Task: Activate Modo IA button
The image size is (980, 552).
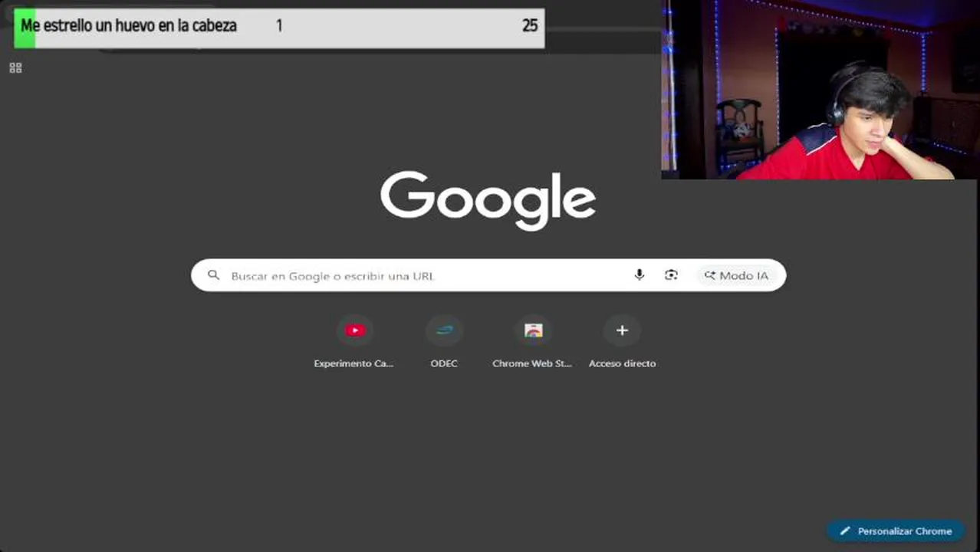Action: pyautogui.click(x=736, y=275)
